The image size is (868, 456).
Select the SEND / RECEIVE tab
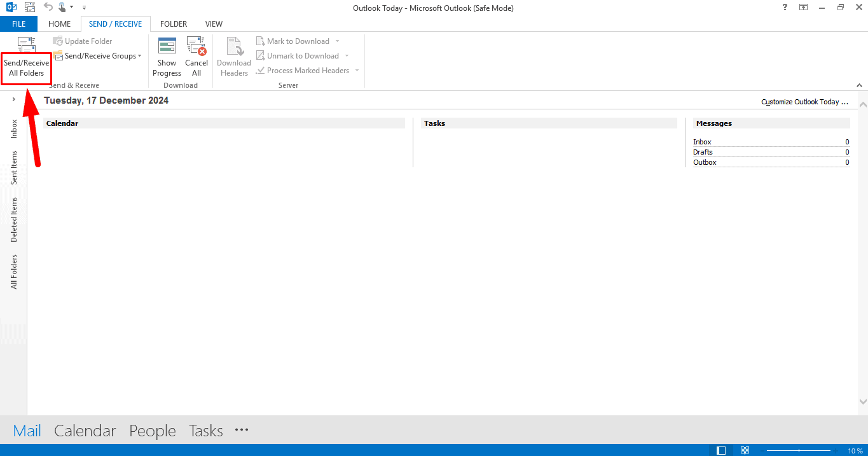116,24
